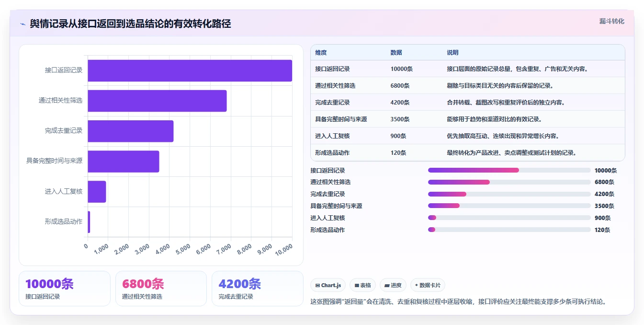Viewport: 644px width, 325px height.
Task: Select the 数据卡片 chip
Action: click(428, 285)
